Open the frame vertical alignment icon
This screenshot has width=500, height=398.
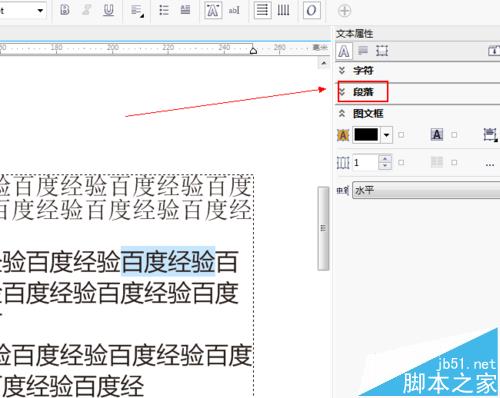pyautogui.click(x=490, y=135)
